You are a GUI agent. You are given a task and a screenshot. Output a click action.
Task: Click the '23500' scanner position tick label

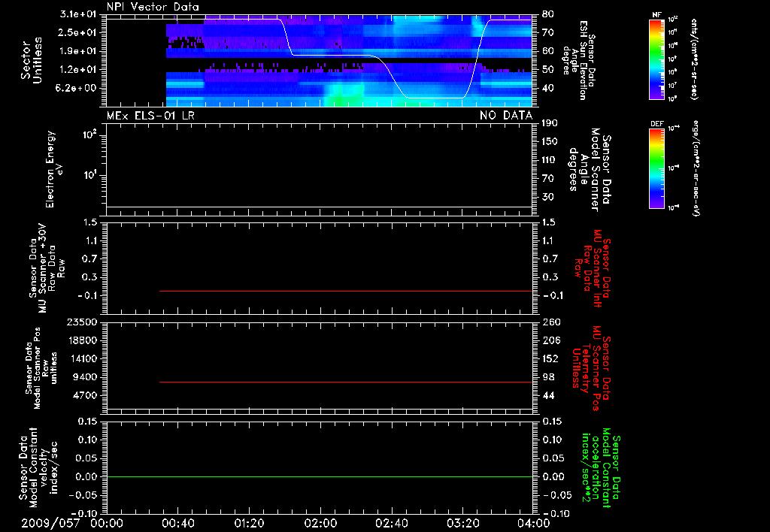point(81,322)
